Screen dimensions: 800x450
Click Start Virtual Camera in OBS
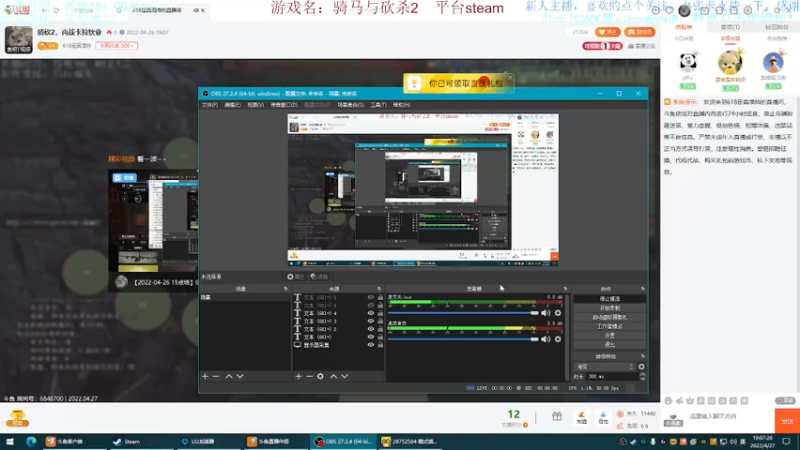[x=610, y=317]
